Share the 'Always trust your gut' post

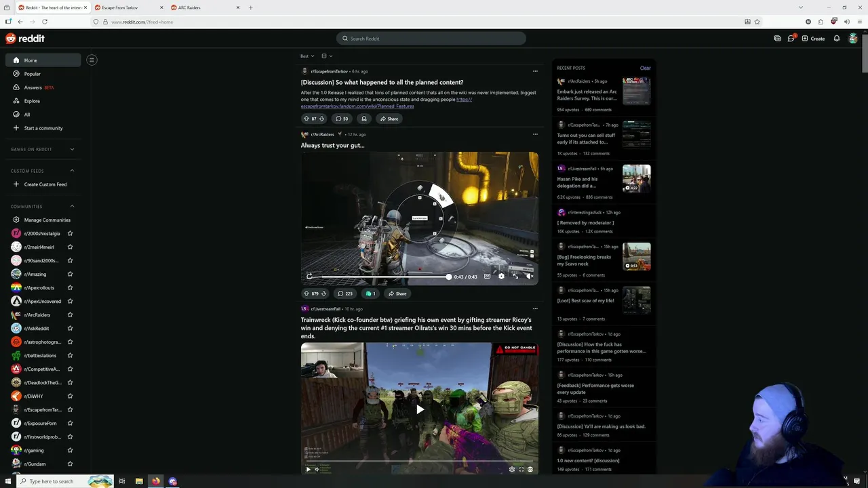coord(397,293)
